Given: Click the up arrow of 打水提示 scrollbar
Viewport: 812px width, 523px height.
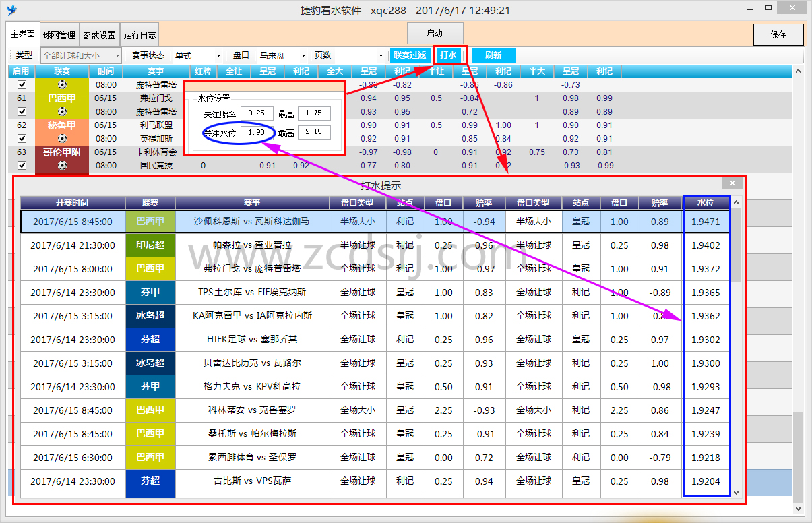Looking at the screenshot, I should click(x=736, y=203).
